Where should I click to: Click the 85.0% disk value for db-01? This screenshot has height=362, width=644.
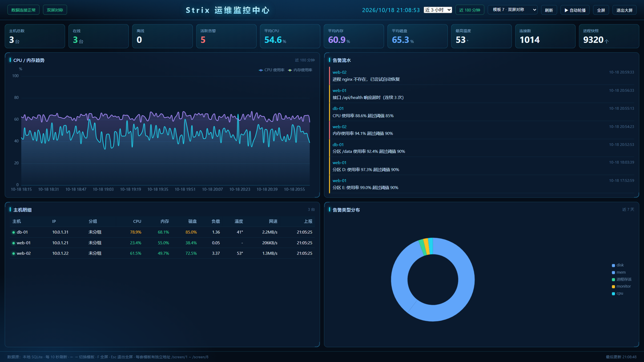(x=191, y=232)
